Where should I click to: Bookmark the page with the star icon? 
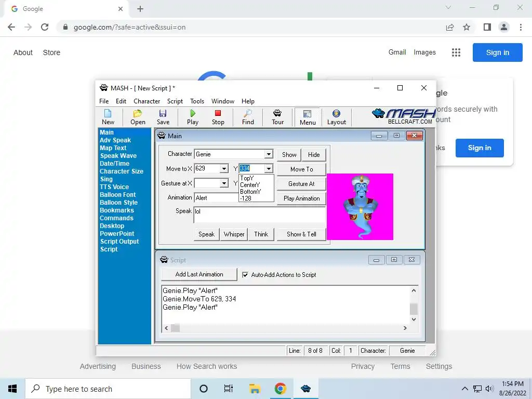click(x=467, y=27)
